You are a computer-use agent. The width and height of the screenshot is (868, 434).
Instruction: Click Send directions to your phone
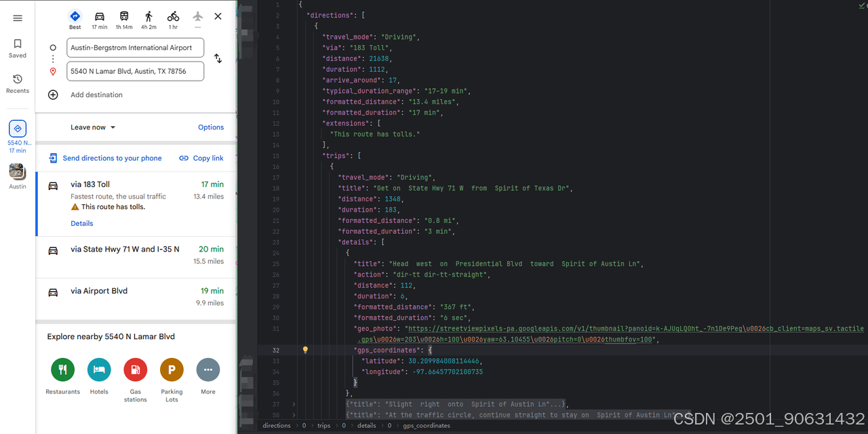coord(106,158)
